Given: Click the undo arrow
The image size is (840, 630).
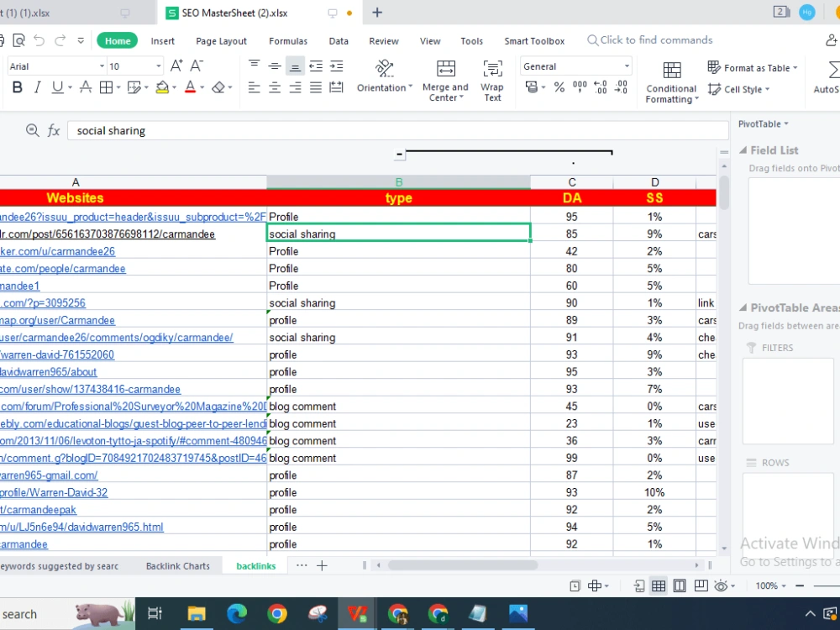Looking at the screenshot, I should [39, 40].
